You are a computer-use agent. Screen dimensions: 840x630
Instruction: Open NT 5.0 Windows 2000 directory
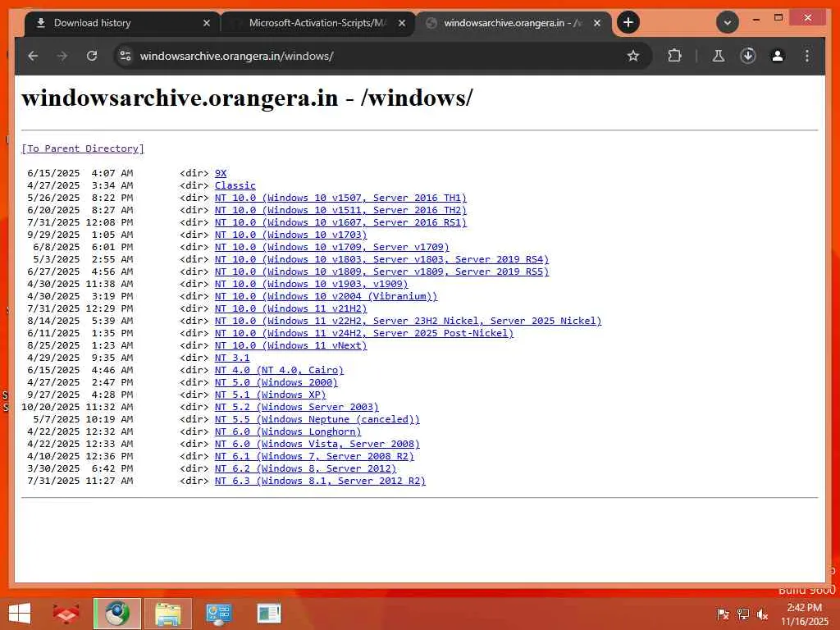[x=276, y=382]
